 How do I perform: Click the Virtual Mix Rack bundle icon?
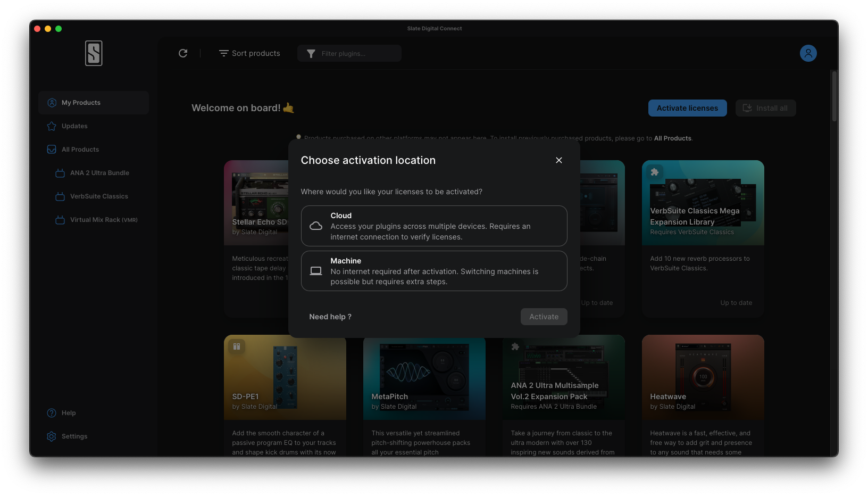click(60, 220)
